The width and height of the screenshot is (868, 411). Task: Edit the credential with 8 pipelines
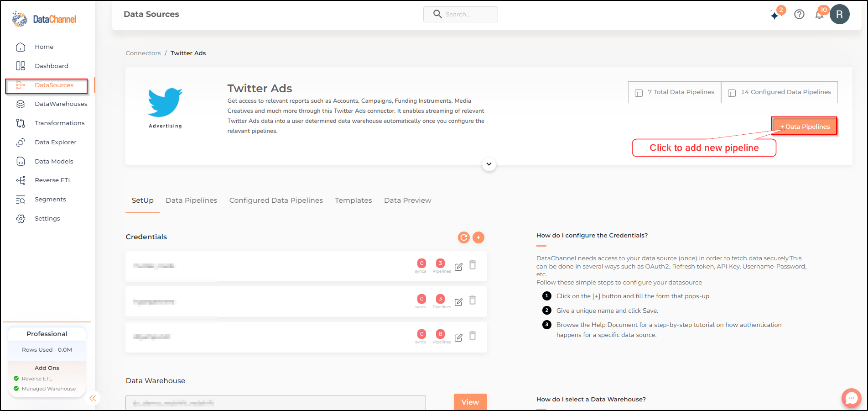458,337
